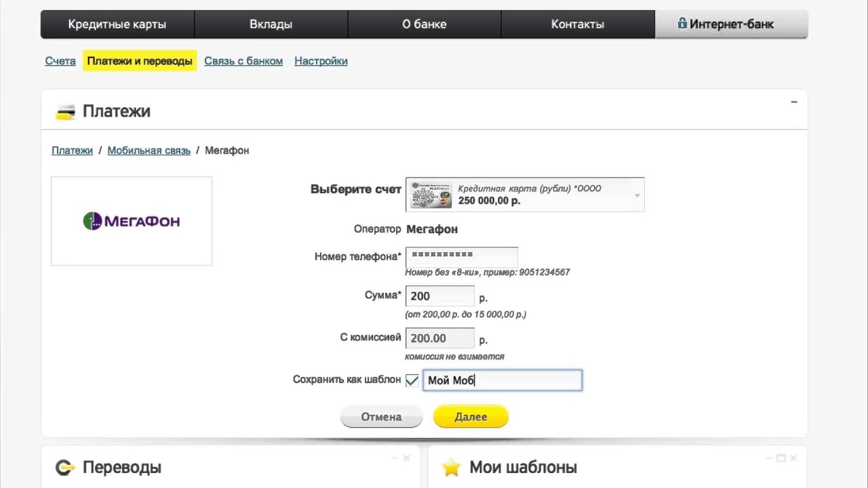
Task: Close the Мои шаблоны panel
Action: [x=793, y=458]
